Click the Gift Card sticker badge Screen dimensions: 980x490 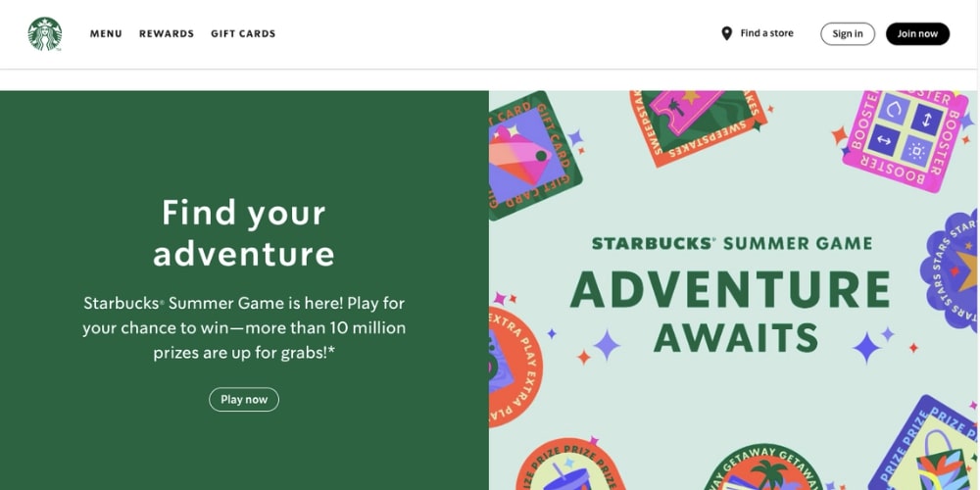coord(534,155)
